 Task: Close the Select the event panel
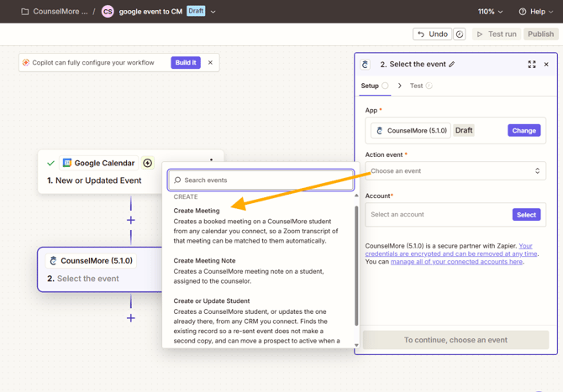pyautogui.click(x=546, y=64)
